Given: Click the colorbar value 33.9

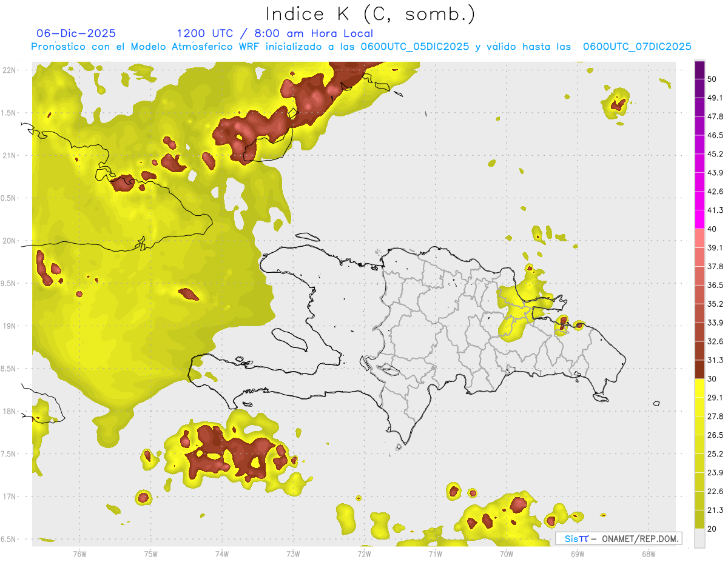Looking at the screenshot, I should point(715,323).
